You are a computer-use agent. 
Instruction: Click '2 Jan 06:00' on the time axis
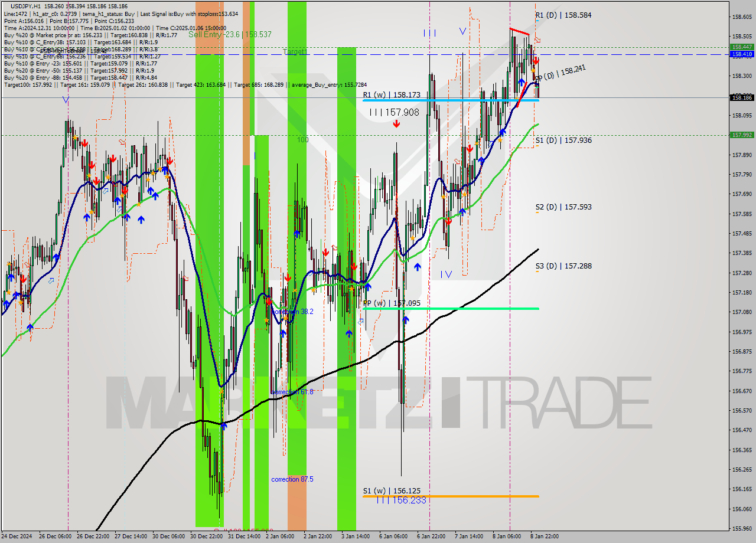(280, 537)
